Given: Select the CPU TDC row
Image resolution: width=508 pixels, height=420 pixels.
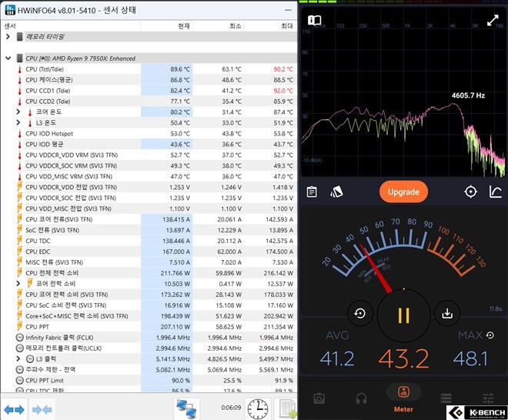Looking at the screenshot, I should [149, 241].
